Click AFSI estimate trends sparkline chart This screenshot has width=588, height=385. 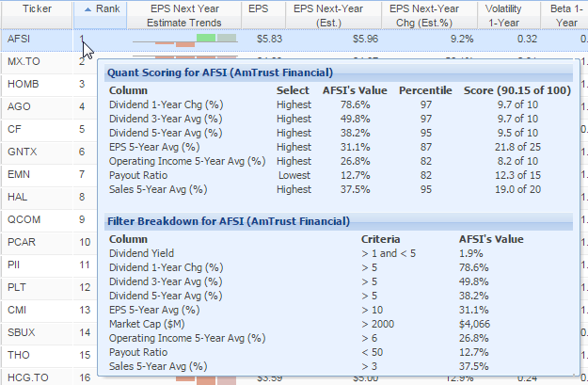185,40
